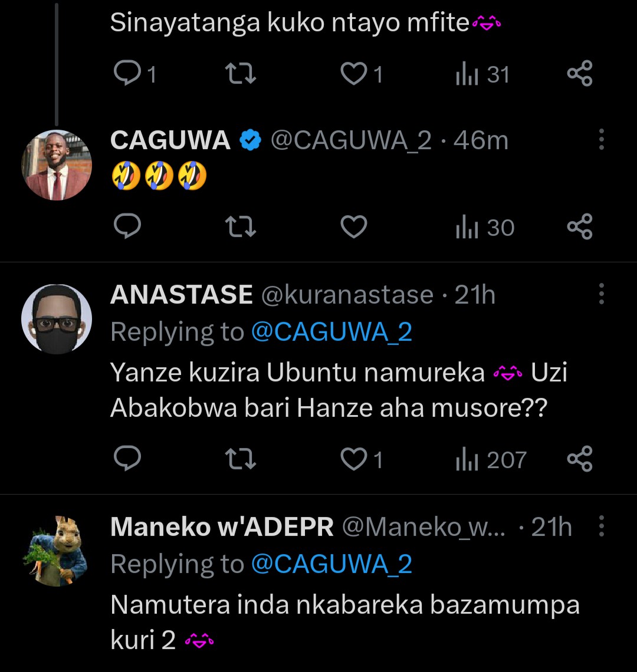Open @CAGUWA_2 link in Maneko's reply
637x672 pixels.
(331, 565)
